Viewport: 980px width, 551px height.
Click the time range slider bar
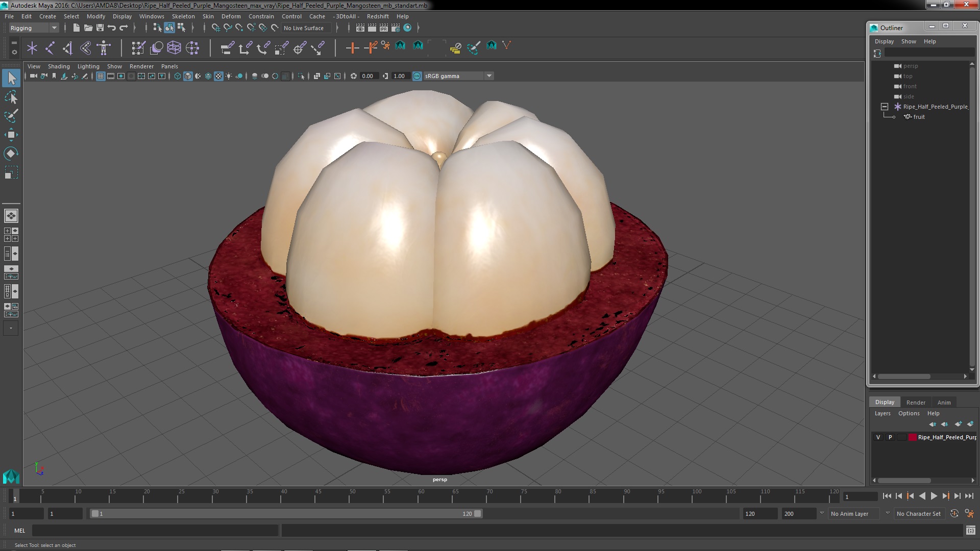tap(286, 514)
